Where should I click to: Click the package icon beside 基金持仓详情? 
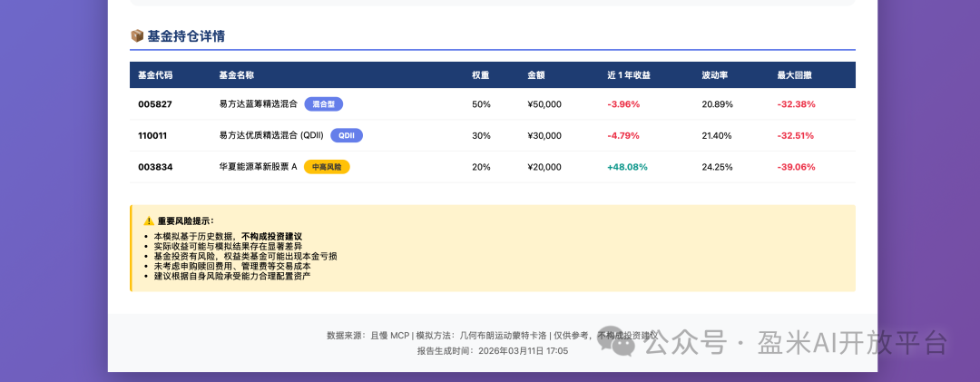[137, 36]
